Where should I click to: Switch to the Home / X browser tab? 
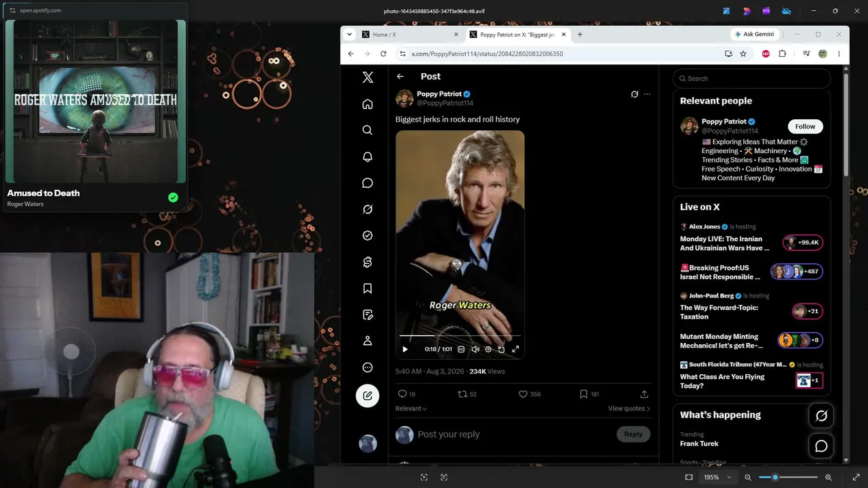(410, 35)
